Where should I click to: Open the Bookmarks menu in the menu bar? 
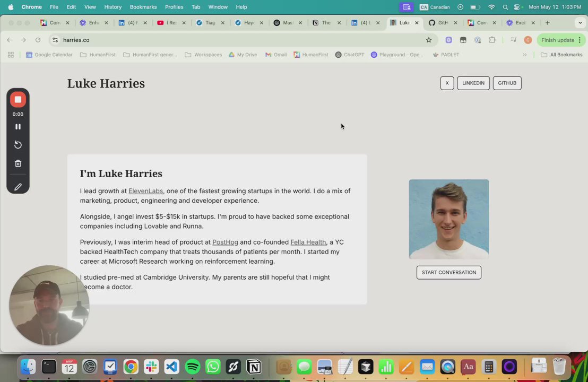[x=143, y=7]
